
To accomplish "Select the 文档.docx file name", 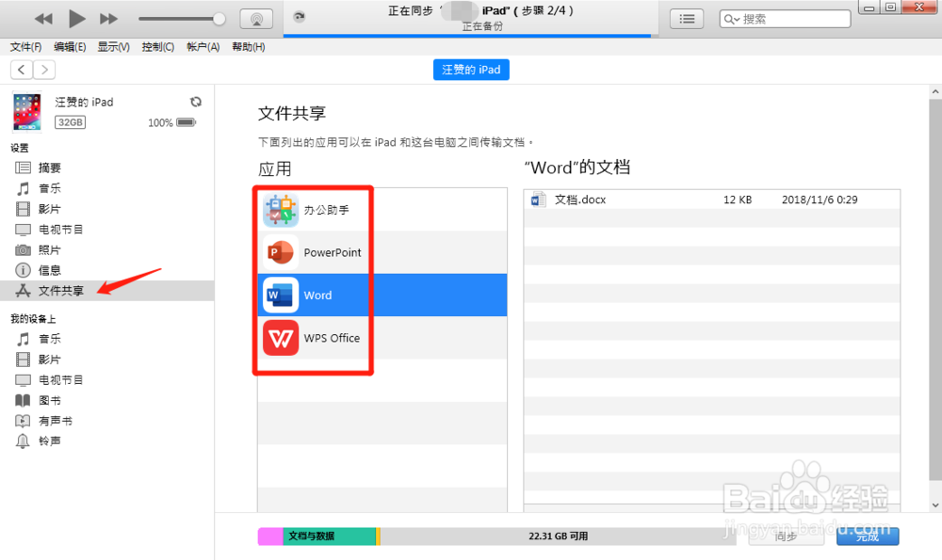I will coord(579,200).
